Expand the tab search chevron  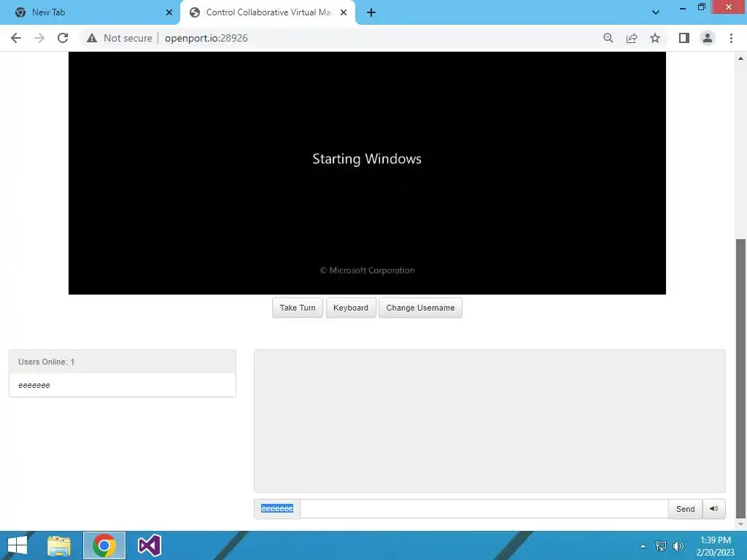tap(656, 12)
